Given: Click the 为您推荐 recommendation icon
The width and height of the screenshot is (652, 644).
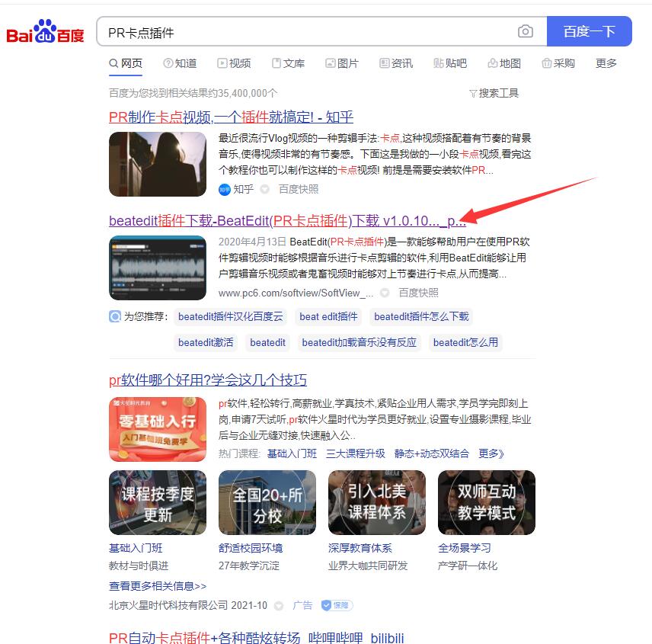Looking at the screenshot, I should 115,316.
